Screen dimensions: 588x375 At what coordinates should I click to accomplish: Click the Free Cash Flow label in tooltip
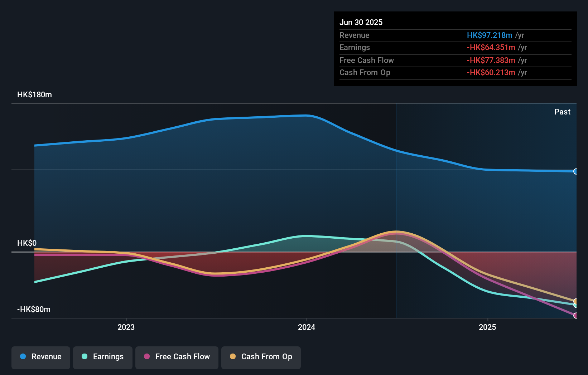(x=367, y=60)
